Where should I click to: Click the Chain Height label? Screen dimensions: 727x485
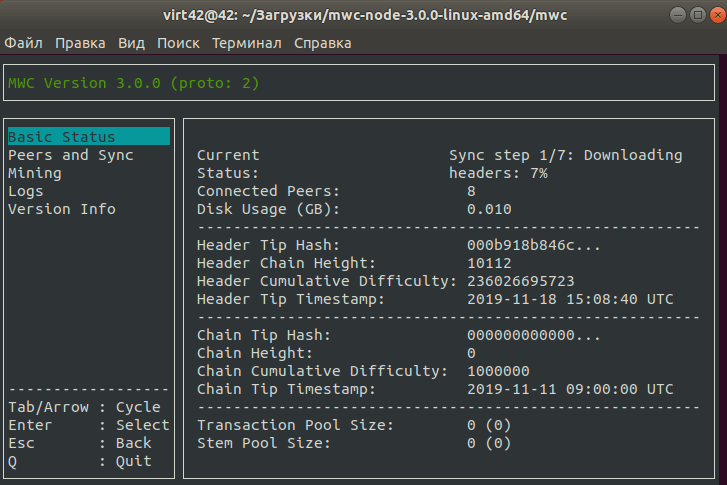tap(255, 353)
